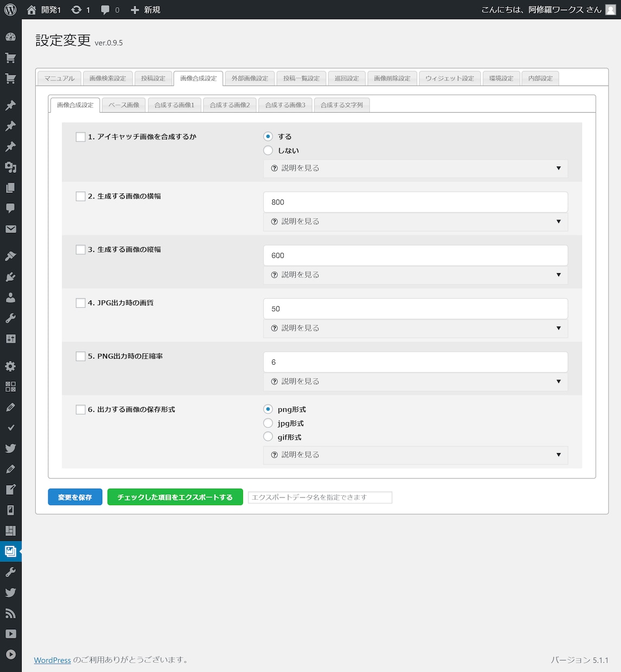Select the する radio option

(268, 137)
